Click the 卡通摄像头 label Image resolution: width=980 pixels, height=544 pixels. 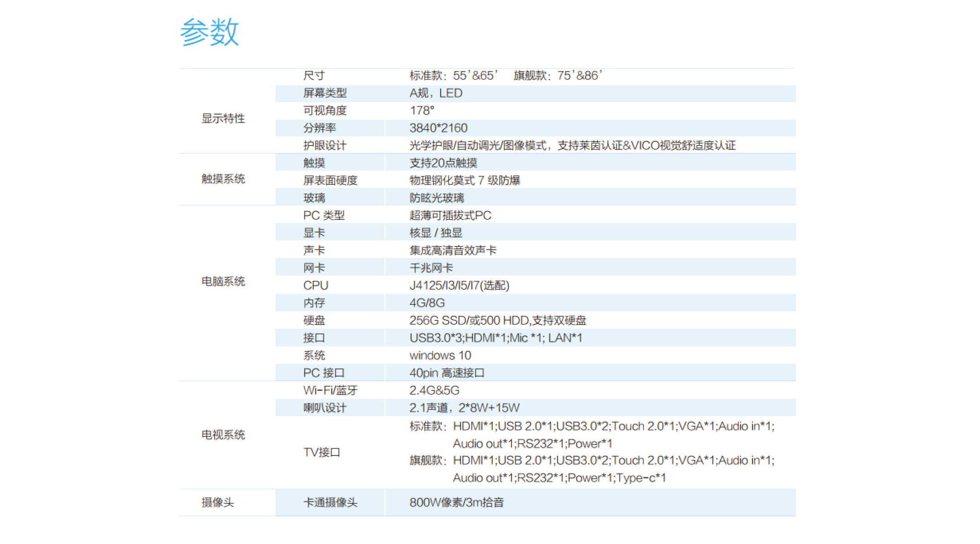pyautogui.click(x=331, y=502)
